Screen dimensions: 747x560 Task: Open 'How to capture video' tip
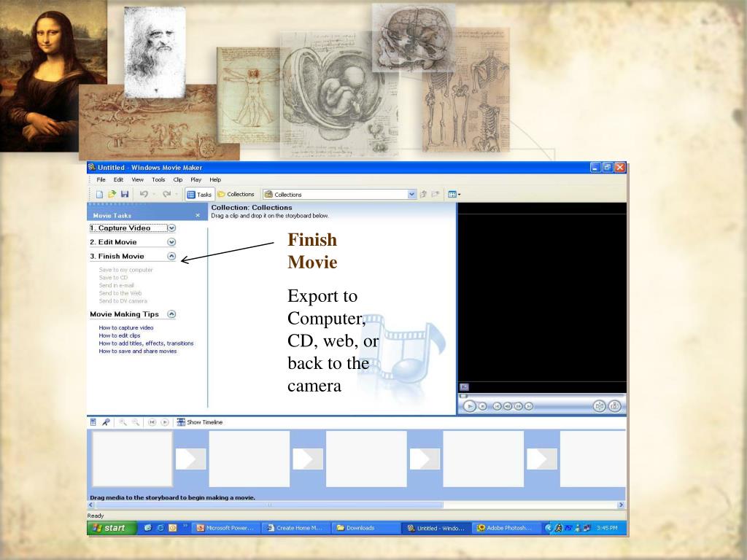click(126, 327)
